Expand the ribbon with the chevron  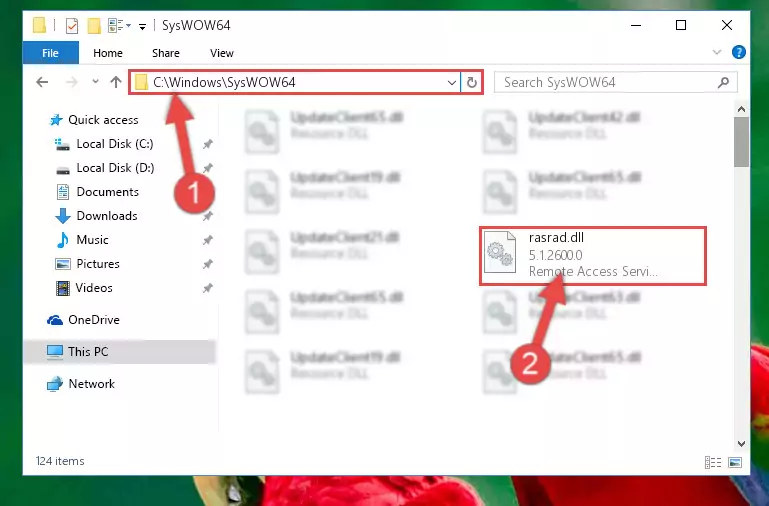tap(717, 52)
